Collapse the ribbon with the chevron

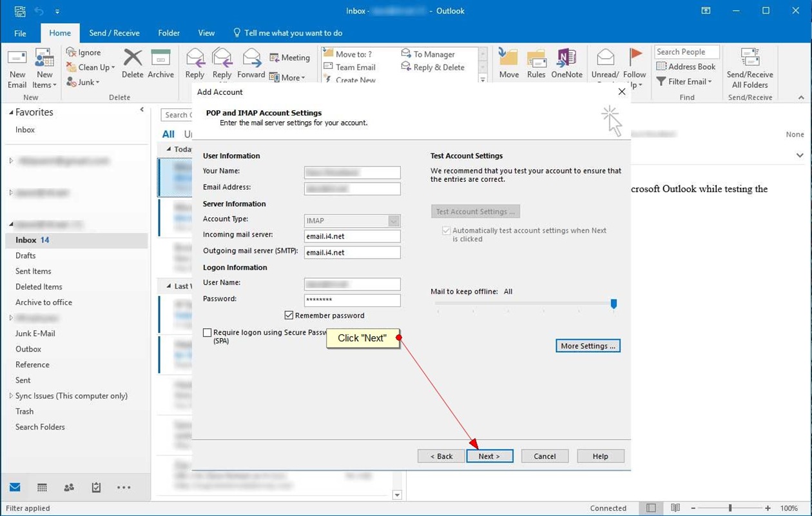[x=801, y=97]
